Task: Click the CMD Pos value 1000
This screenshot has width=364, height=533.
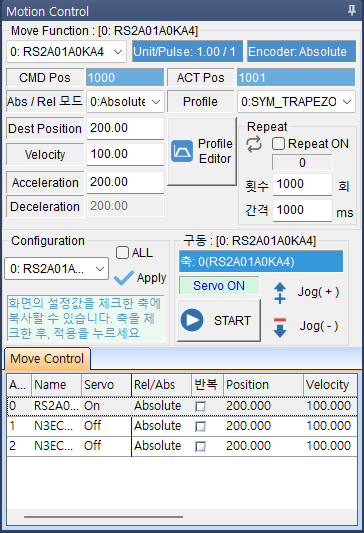Action: click(125, 78)
